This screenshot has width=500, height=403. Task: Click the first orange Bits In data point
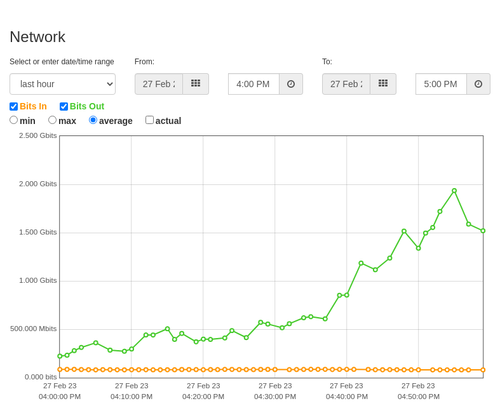pos(60,369)
